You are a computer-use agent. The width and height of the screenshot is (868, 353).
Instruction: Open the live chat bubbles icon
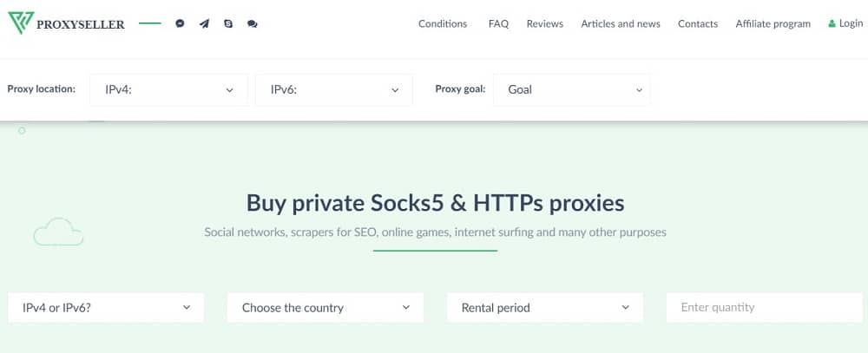[253, 23]
